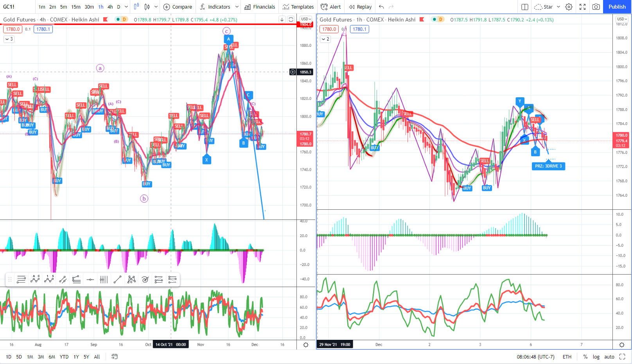
Task: Redo the last chart action
Action: point(391,7)
